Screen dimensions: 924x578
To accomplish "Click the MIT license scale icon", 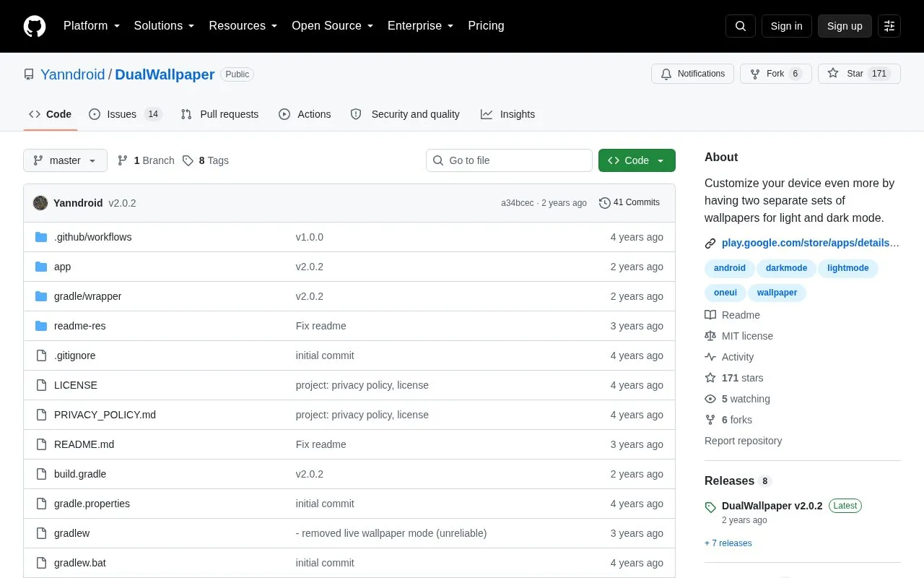I will click(x=710, y=336).
